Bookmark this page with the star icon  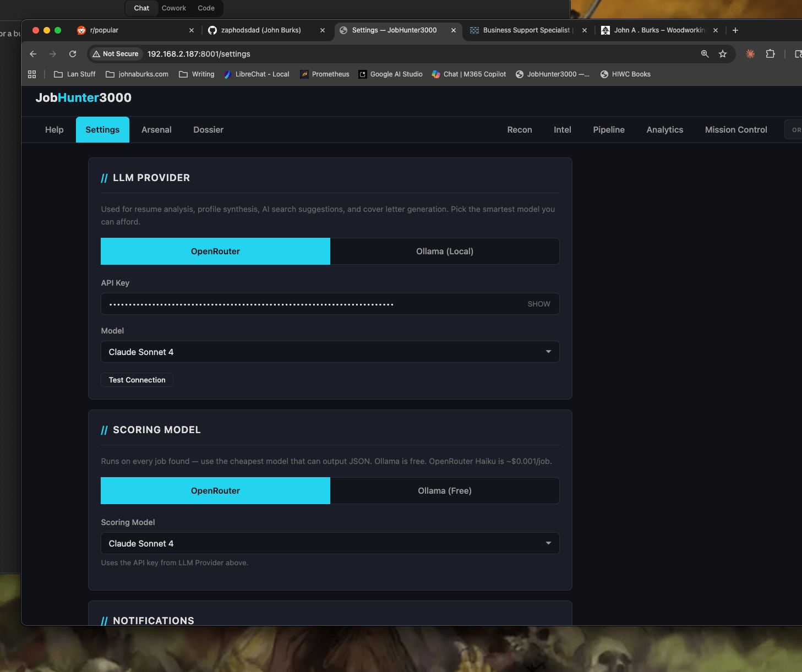tap(723, 54)
